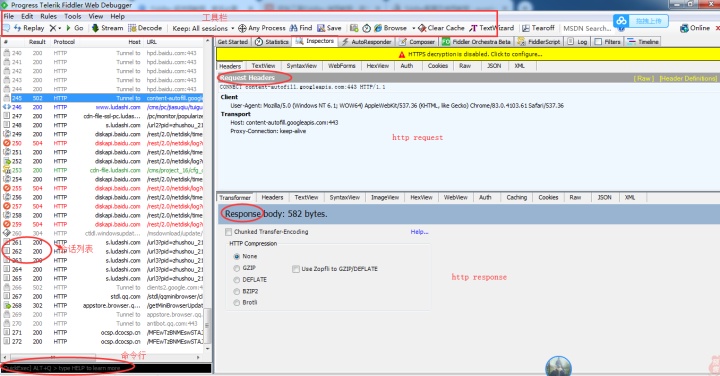Expand the Remove X dropdown arrow

[60, 28]
